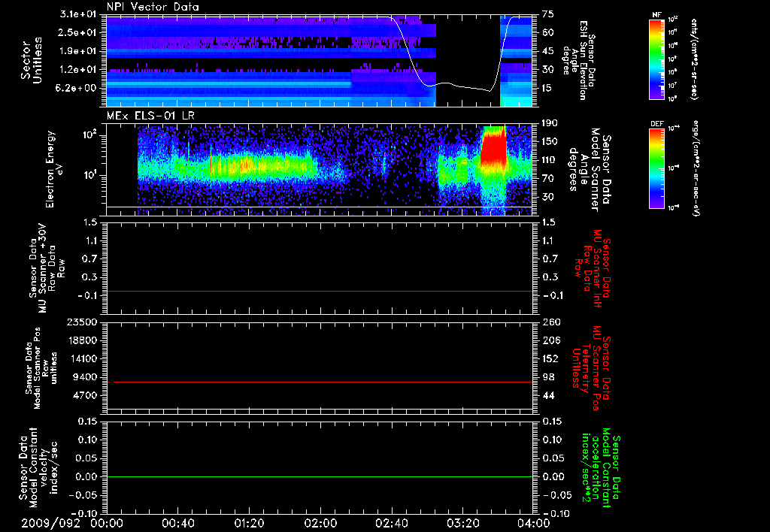Viewport: 770px width, 532px height.
Task: Click the '1.2e+01' sector tick value
Action: click(x=77, y=70)
